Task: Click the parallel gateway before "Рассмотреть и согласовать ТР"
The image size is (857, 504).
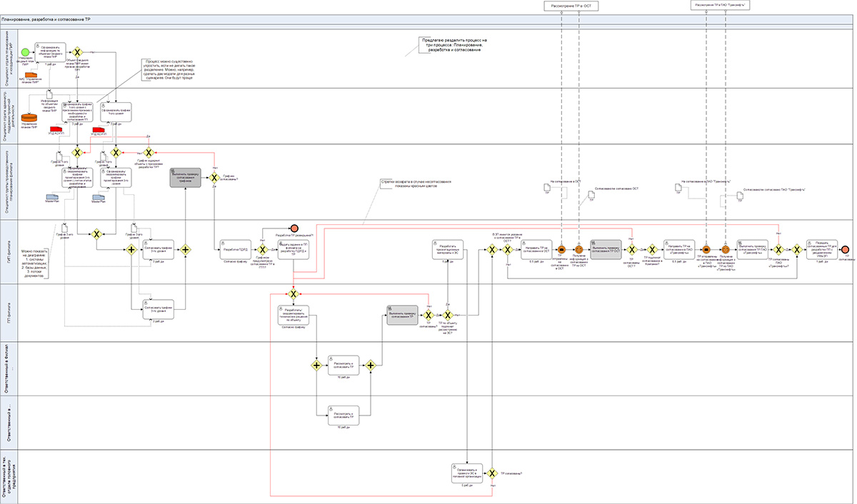Action: [316, 365]
